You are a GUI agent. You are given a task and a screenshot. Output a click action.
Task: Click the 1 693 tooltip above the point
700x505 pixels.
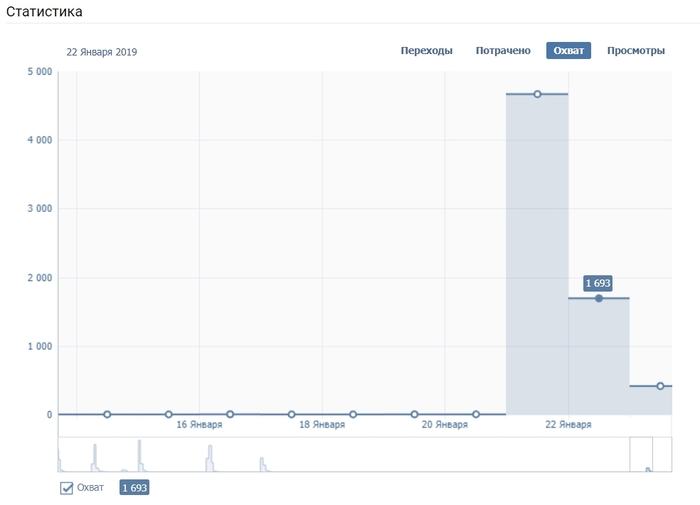pyautogui.click(x=598, y=283)
